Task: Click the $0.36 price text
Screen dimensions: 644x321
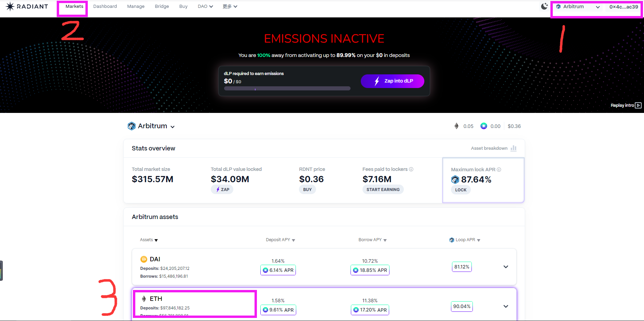Action: [514, 126]
